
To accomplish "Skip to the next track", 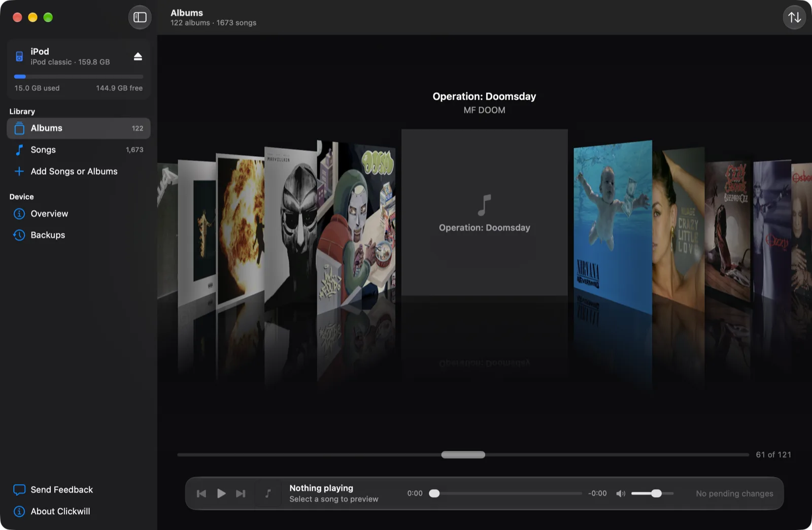I will (x=241, y=493).
